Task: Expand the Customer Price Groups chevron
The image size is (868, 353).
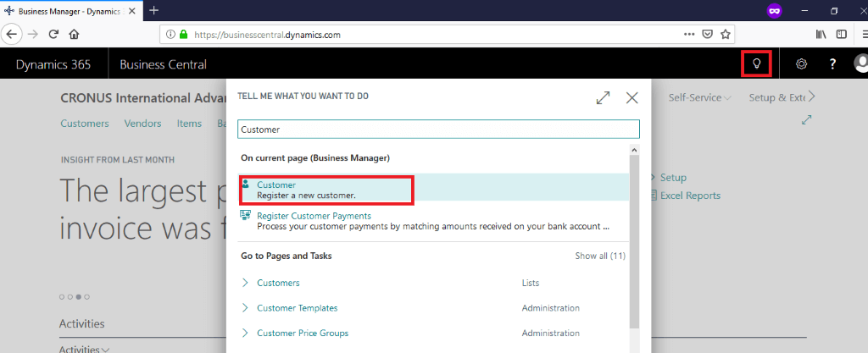Action: [245, 334]
